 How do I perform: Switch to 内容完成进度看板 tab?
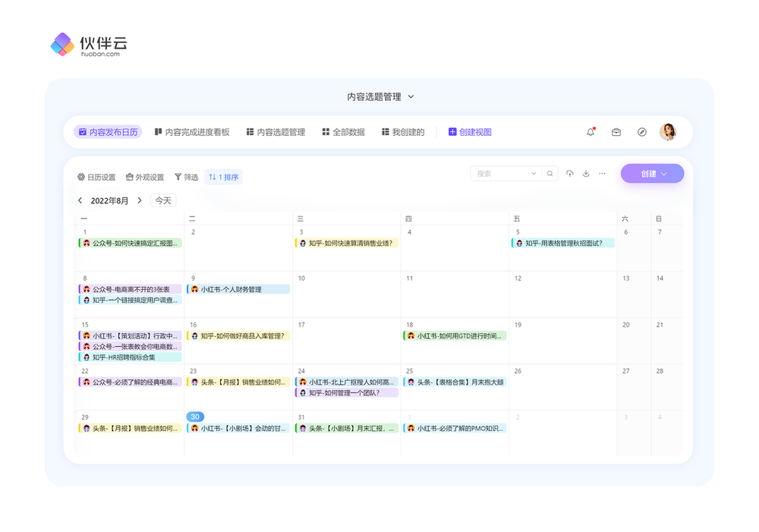tap(192, 132)
